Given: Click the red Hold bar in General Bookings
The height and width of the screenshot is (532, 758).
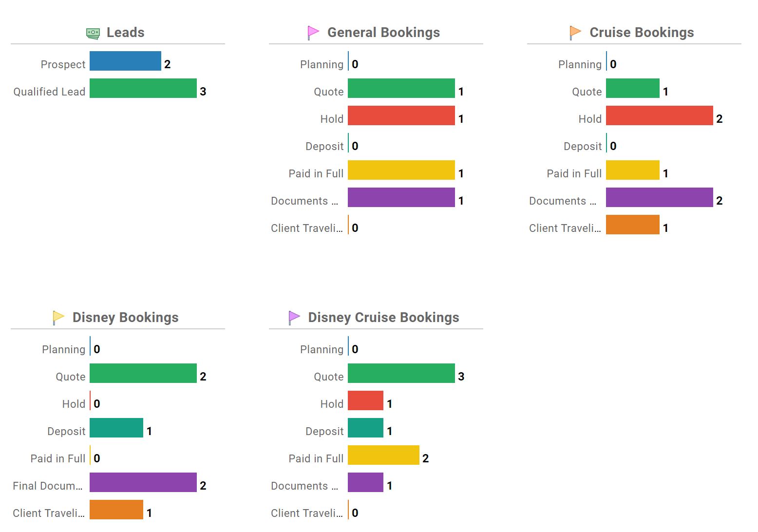Looking at the screenshot, I should [401, 115].
